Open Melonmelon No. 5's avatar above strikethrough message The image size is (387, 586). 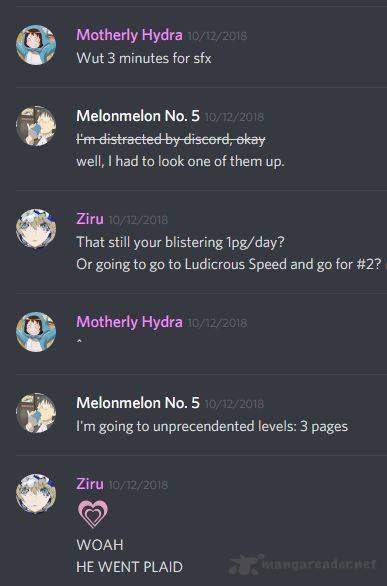(36, 126)
